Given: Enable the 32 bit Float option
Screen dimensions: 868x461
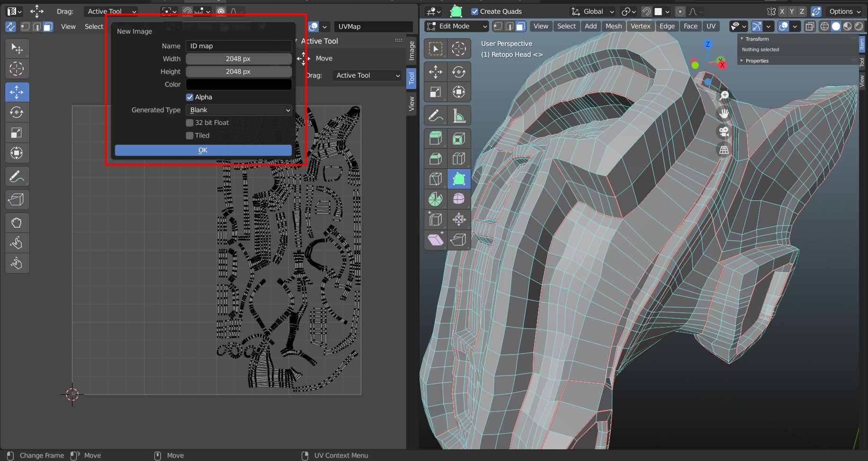Looking at the screenshot, I should point(190,123).
